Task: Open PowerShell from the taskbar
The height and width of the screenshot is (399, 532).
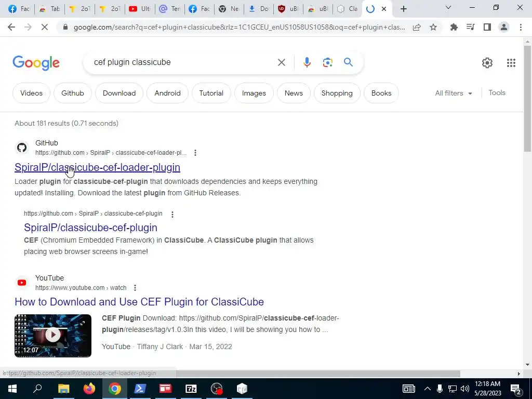Action: (140, 389)
